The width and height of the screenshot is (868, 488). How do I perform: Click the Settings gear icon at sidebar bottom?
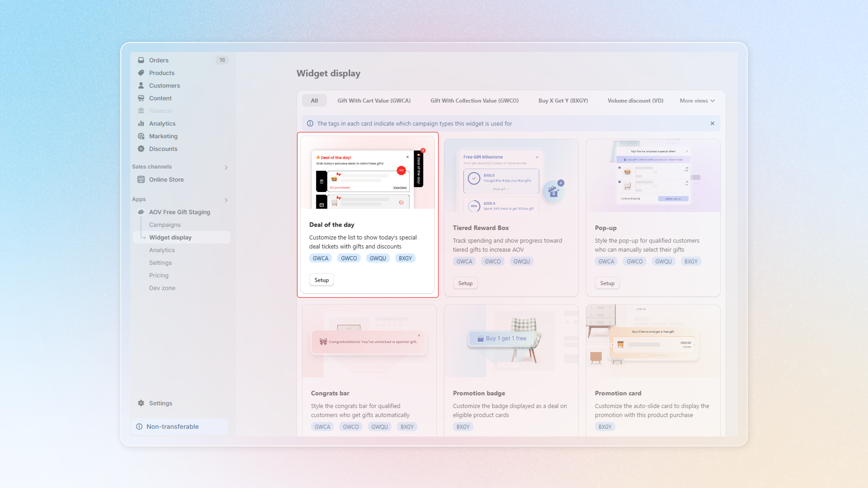click(x=141, y=403)
